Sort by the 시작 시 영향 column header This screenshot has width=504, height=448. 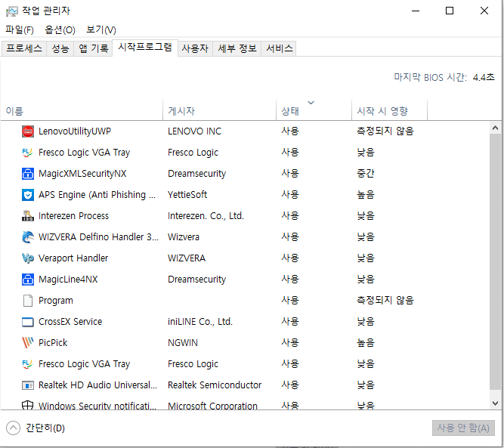click(390, 110)
